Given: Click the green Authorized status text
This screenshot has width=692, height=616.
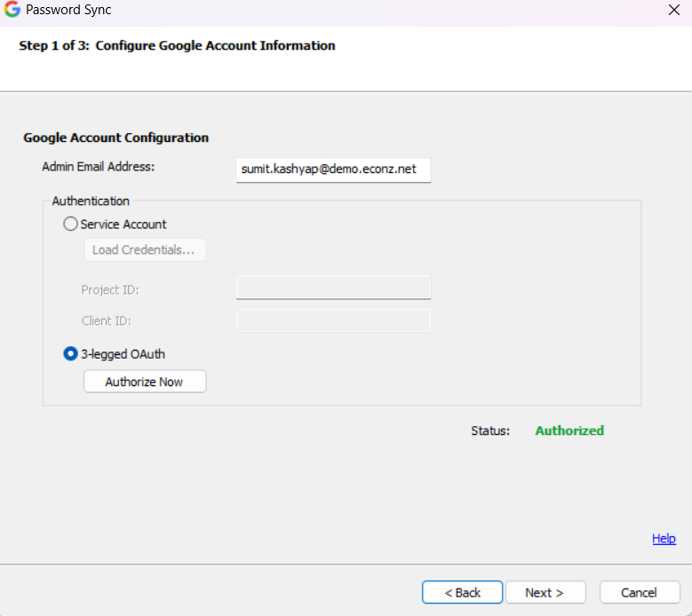Looking at the screenshot, I should [569, 430].
